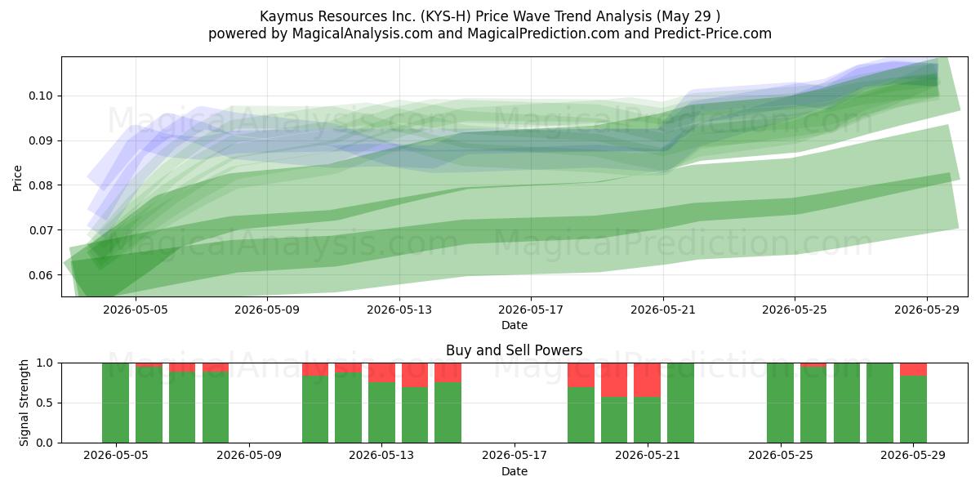Click the chart title mentioning Kaymus Resources Inc.
The height and width of the screenshot is (490, 980).
pos(490,16)
